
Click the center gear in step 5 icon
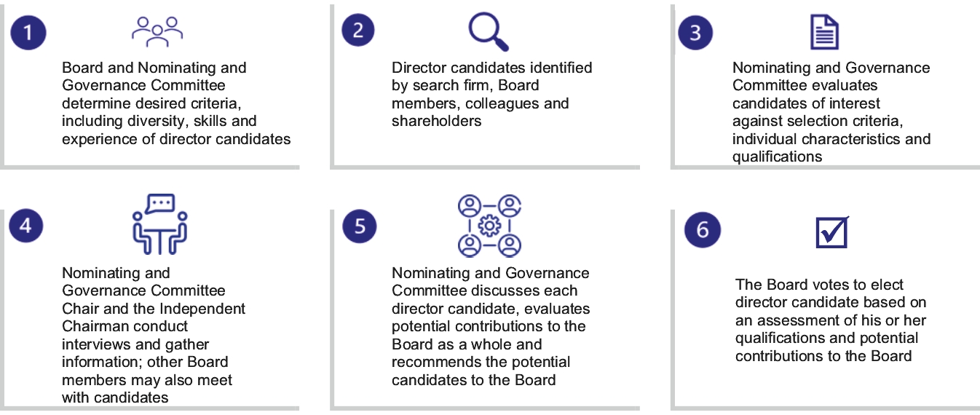coord(489,226)
